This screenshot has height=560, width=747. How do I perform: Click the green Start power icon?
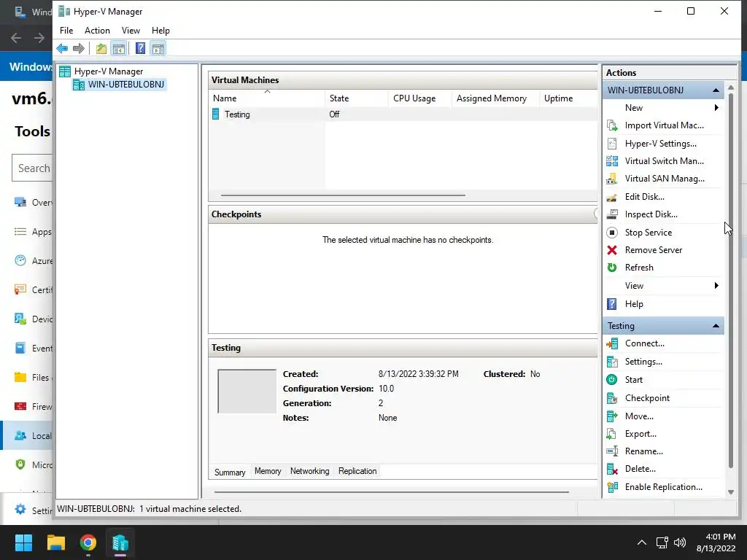[x=612, y=379]
